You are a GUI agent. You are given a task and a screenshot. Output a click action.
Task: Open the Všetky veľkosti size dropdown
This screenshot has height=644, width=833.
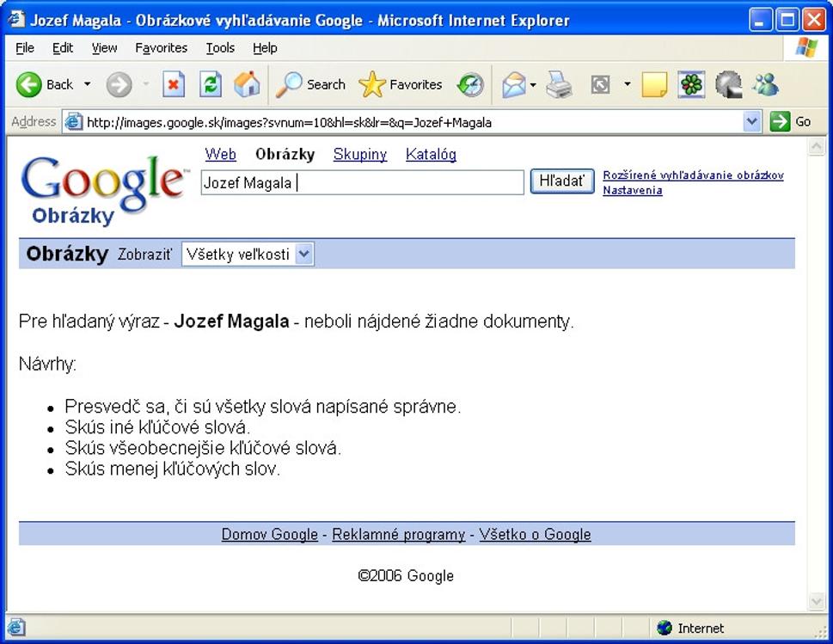pos(248,254)
